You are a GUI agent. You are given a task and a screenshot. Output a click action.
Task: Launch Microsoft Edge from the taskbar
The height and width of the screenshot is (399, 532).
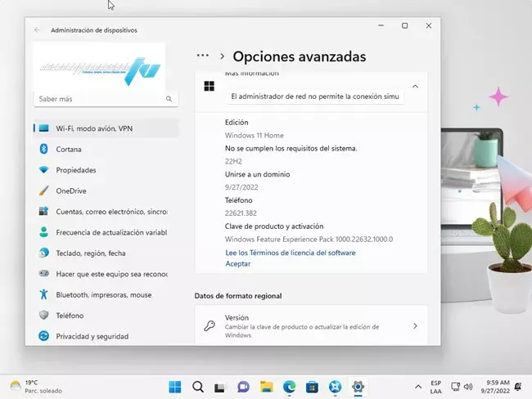pos(290,387)
